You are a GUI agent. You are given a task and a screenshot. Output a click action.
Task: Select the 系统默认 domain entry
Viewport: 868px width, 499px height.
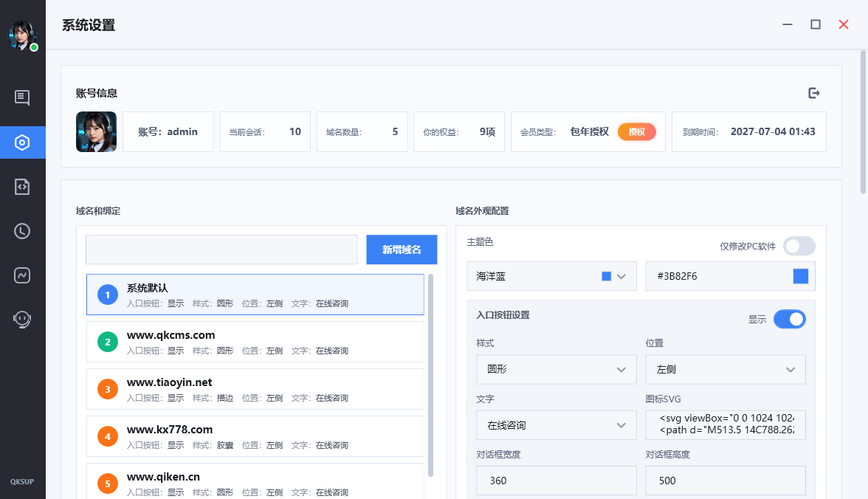pos(255,295)
